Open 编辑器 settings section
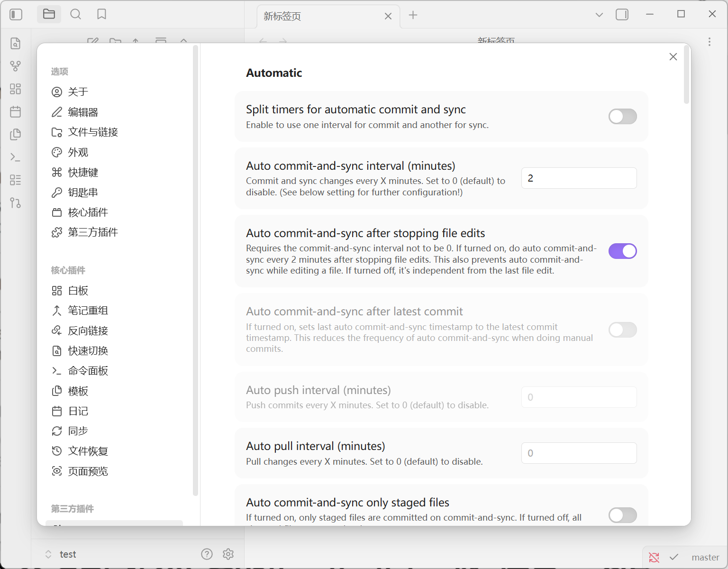 [114, 112]
